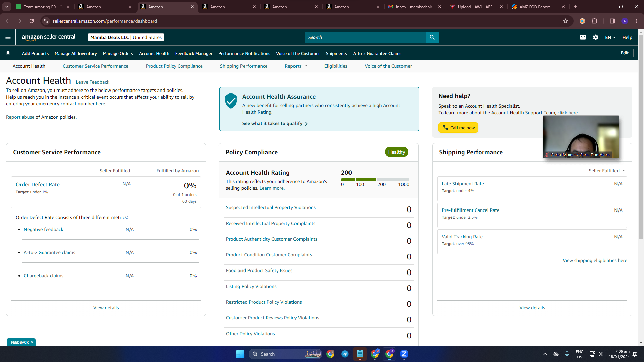
Task: Open the Shipping Performance tab
Action: [244, 66]
